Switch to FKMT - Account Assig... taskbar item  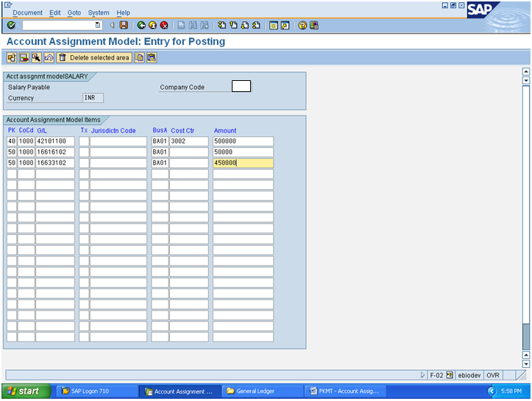[345, 391]
